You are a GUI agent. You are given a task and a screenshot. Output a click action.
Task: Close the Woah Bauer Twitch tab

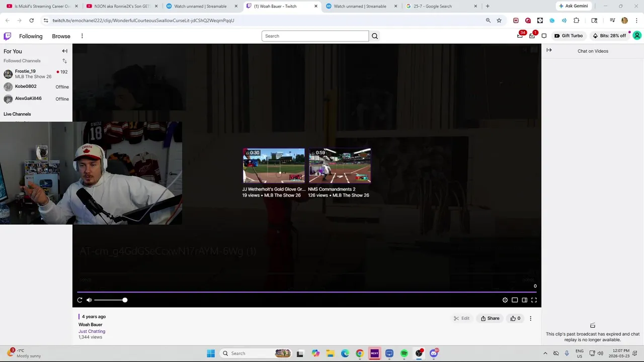point(316,6)
